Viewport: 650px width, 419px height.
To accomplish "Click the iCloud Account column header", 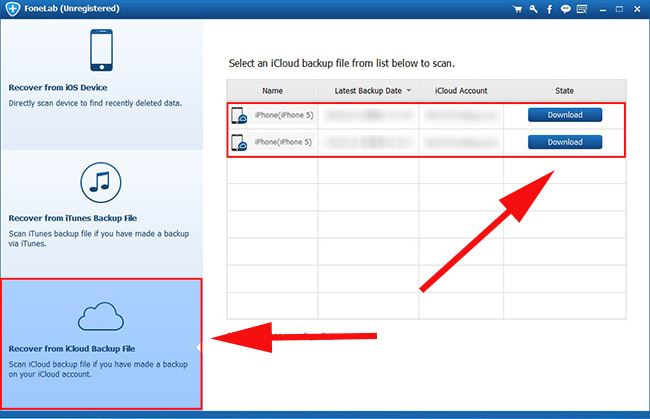I will [x=461, y=90].
